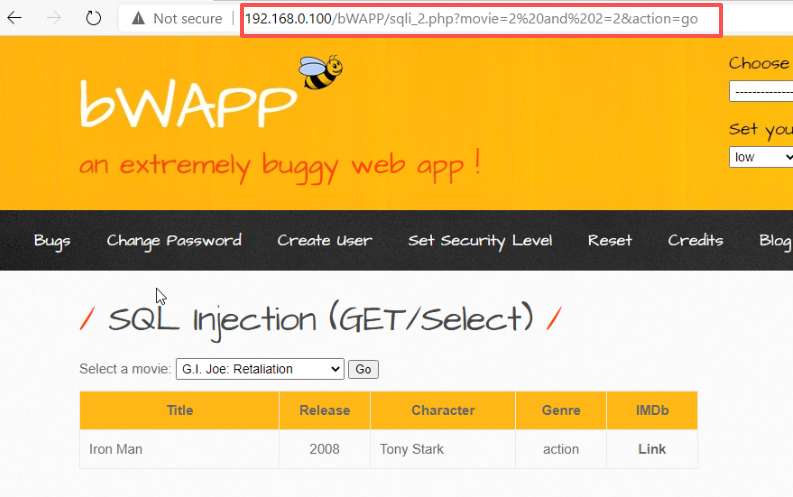
Task: Open Create User page
Action: pyautogui.click(x=325, y=241)
